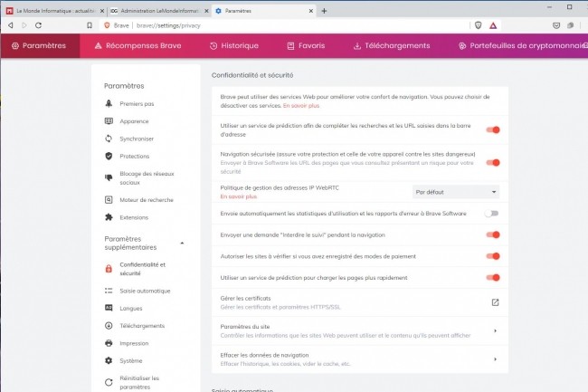Viewport: 588px width, 392px height.
Task: Click the Extensions puzzle icon
Action: [x=109, y=217]
